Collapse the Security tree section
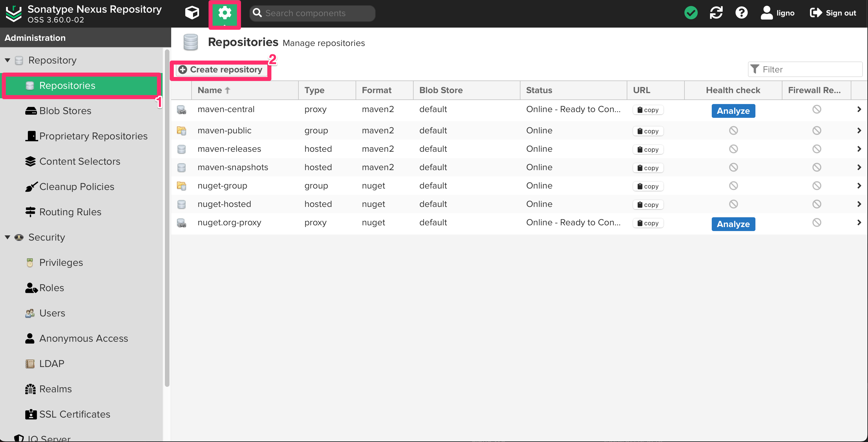The height and width of the screenshot is (442, 868). tap(7, 237)
